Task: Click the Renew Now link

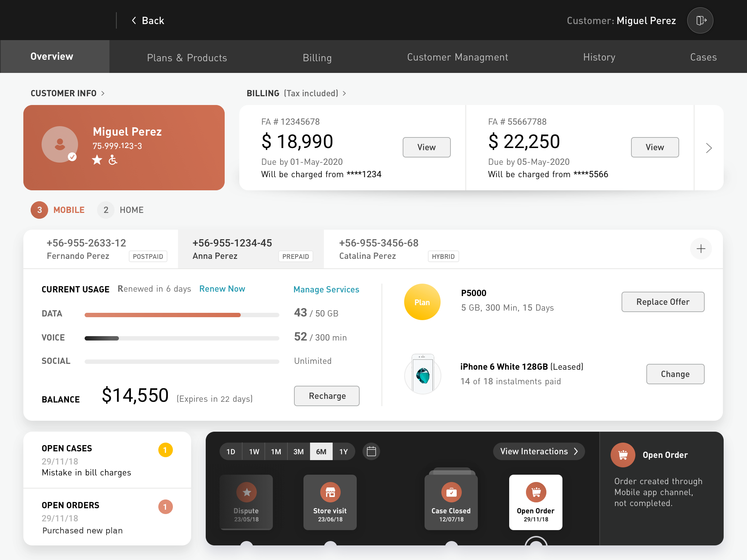Action: 222,289
